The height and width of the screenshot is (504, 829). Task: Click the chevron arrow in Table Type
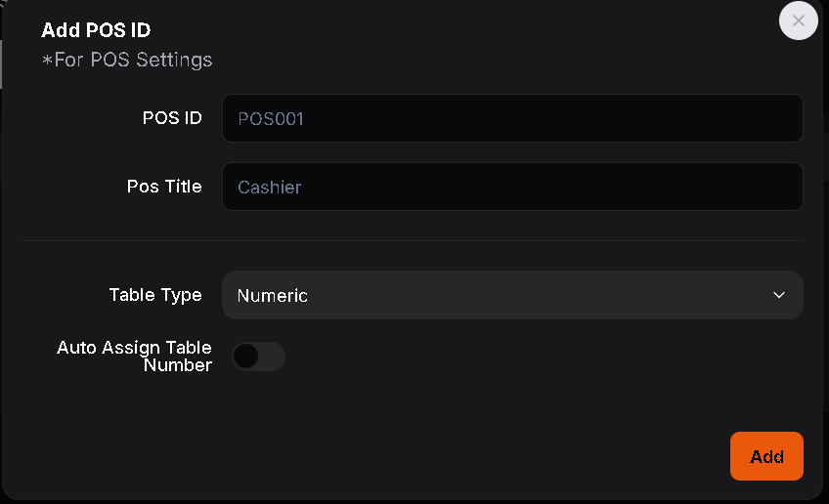(779, 295)
